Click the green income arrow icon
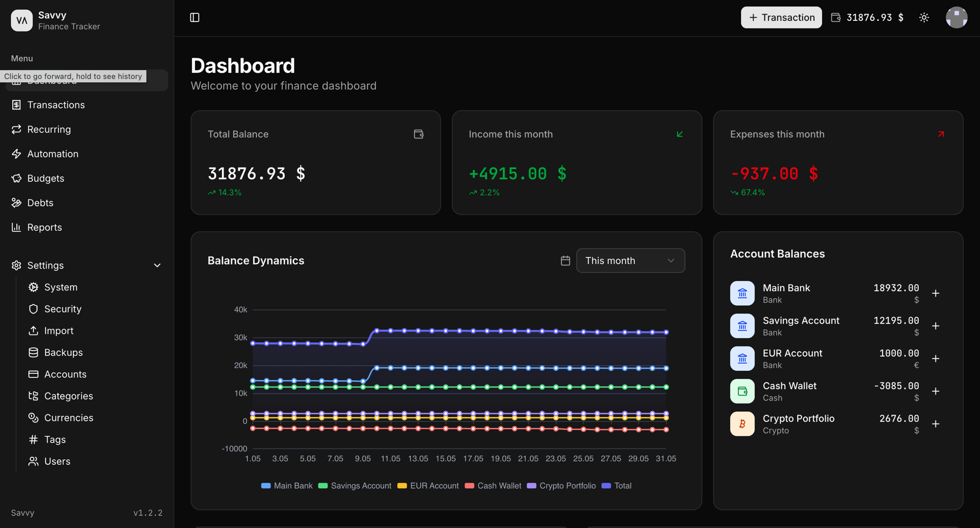Screen dimensions: 980x528 coord(680,134)
